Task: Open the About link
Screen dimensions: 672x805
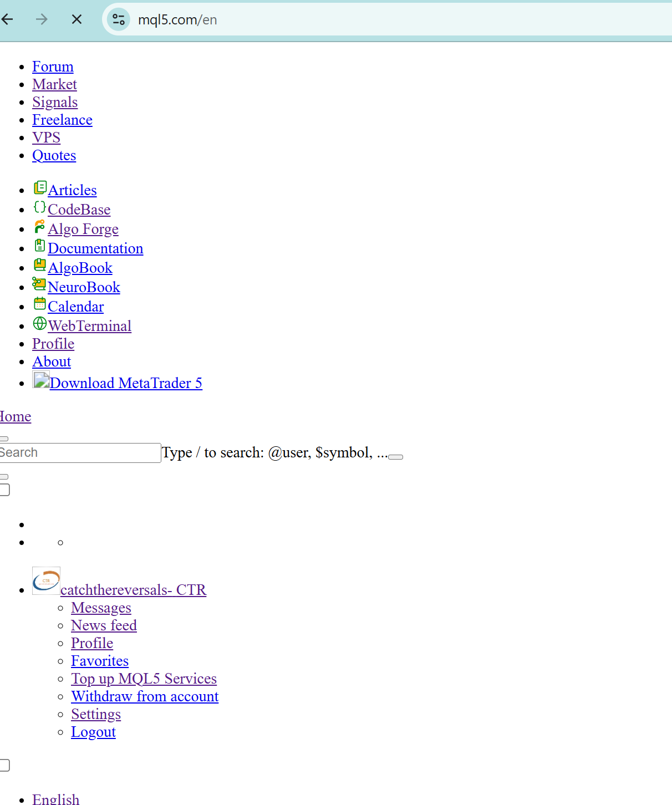Action: (52, 361)
